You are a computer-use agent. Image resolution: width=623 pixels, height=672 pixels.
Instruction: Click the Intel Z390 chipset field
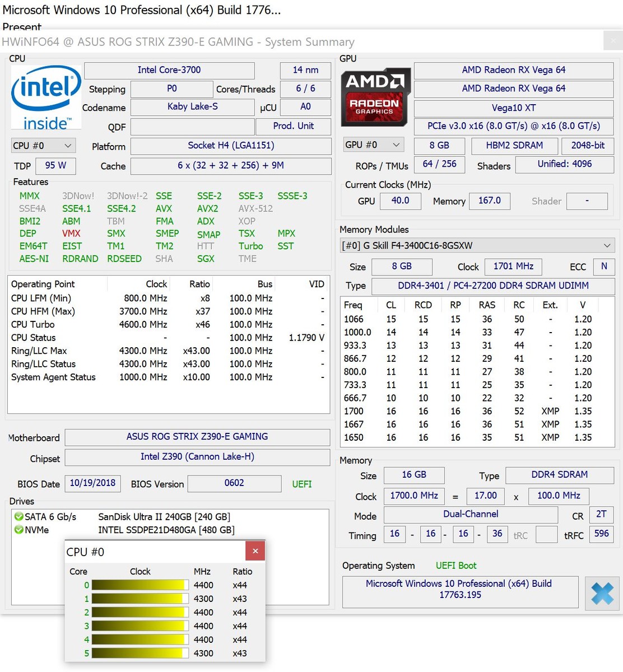(197, 457)
